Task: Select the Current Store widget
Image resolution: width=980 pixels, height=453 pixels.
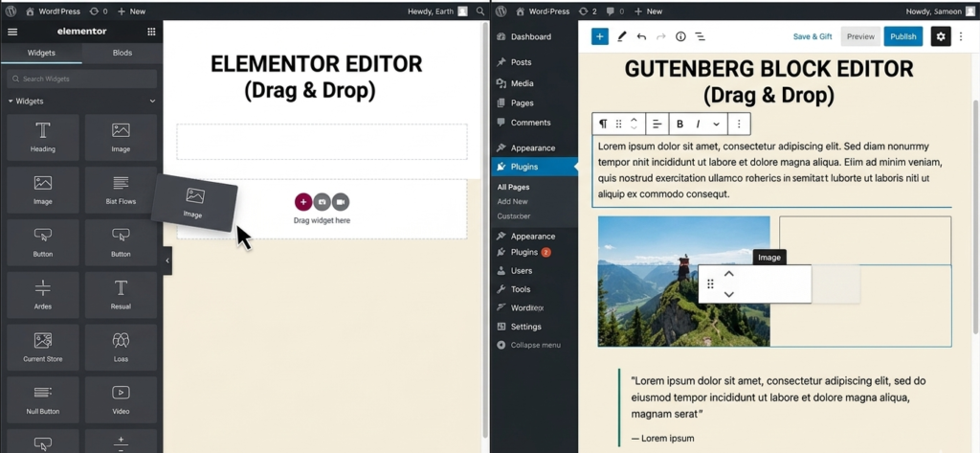Action: [x=42, y=348]
